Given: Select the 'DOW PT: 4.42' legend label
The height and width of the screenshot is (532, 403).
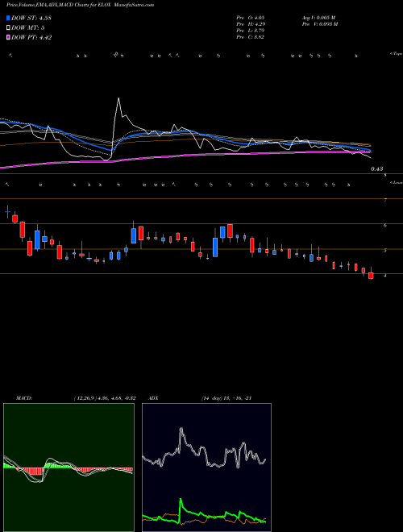Looking at the screenshot, I should click(x=31, y=37).
